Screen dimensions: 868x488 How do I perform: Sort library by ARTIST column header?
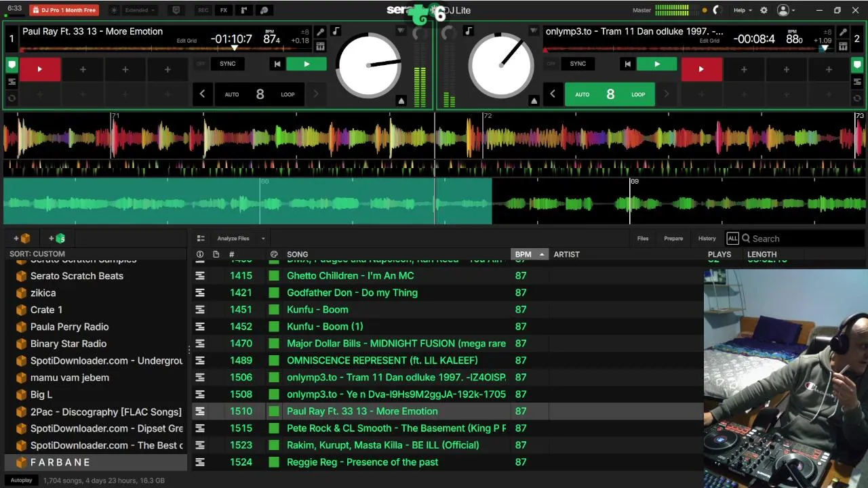[567, 254]
